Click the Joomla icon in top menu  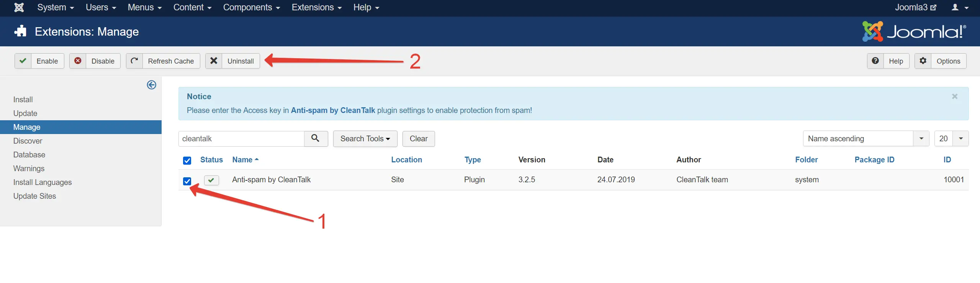click(x=19, y=7)
